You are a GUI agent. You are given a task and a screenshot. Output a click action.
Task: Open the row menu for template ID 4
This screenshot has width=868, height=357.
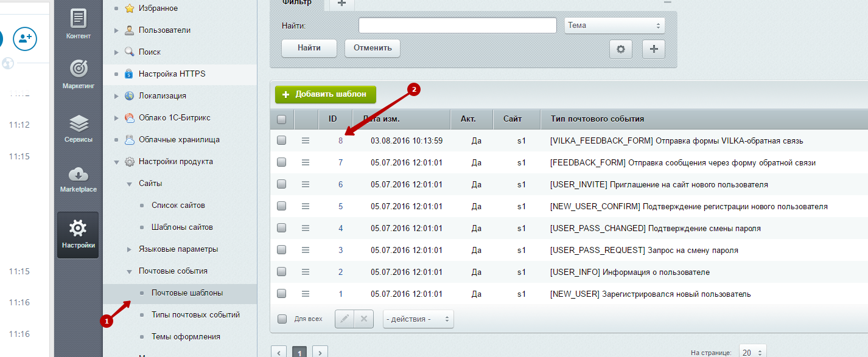(306, 228)
